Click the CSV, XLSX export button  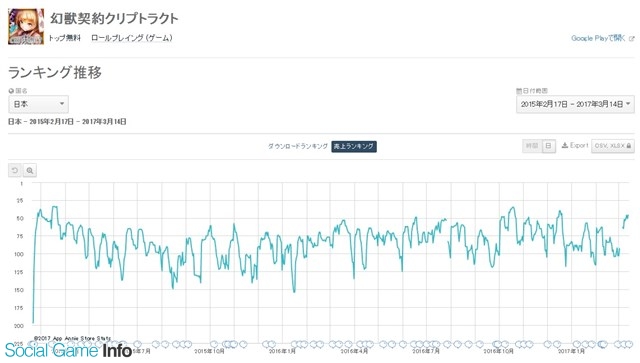(x=613, y=146)
